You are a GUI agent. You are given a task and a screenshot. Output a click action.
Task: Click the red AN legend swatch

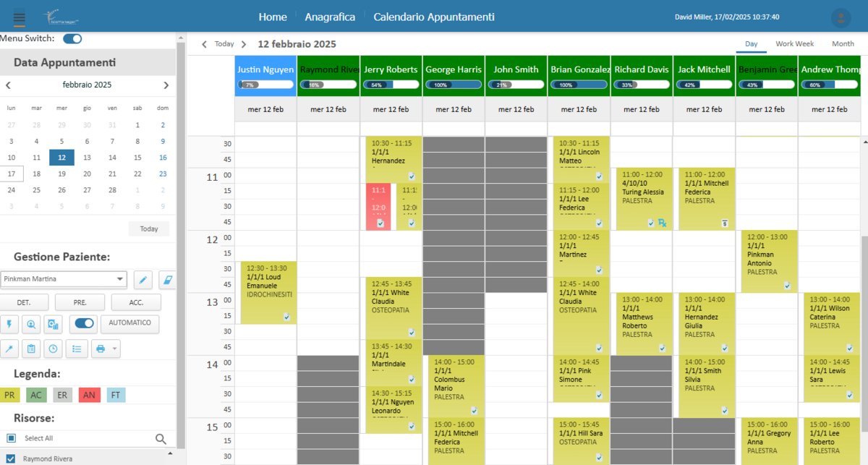point(90,395)
